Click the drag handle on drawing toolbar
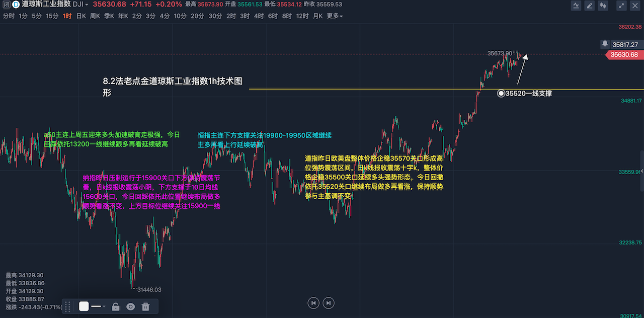644x318 pixels. 67,306
